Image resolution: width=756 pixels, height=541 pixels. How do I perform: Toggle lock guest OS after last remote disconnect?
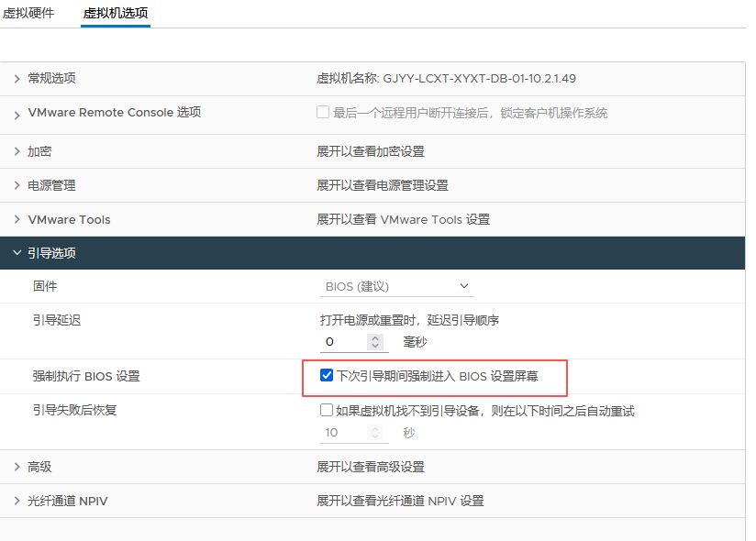323,113
